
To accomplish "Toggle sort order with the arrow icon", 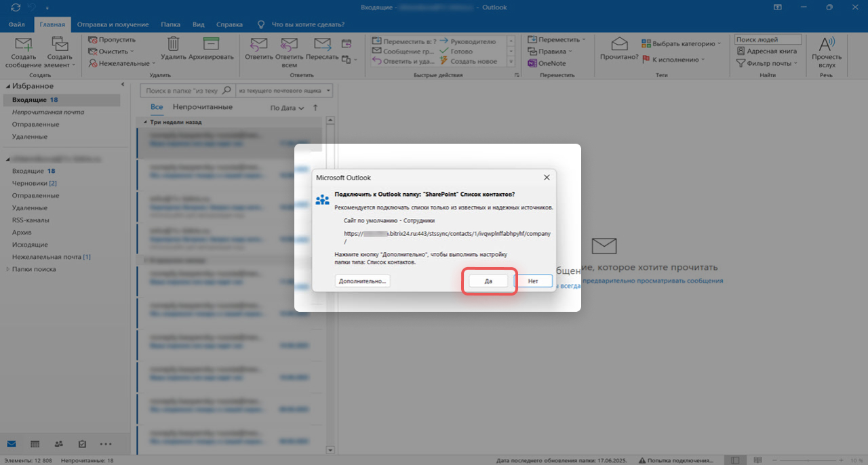I will [315, 108].
